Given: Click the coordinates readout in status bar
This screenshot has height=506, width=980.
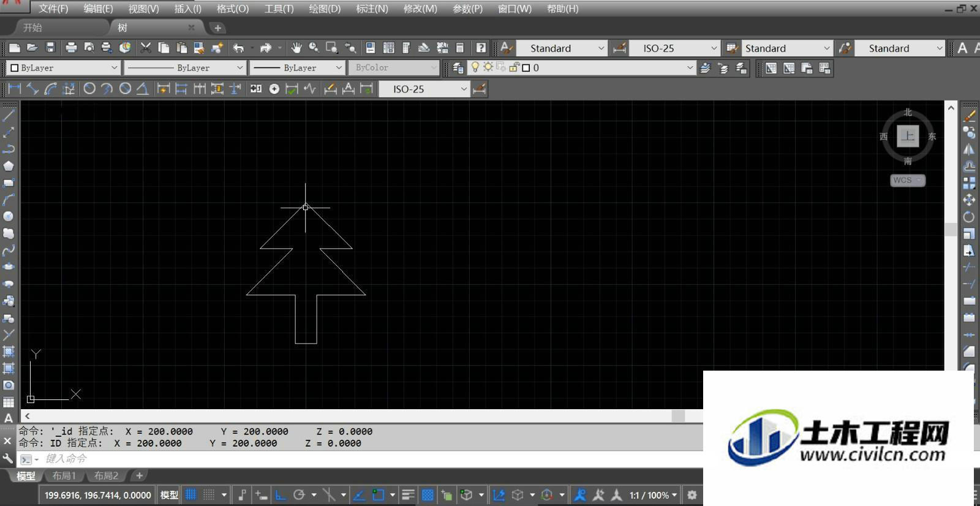Looking at the screenshot, I should 98,495.
